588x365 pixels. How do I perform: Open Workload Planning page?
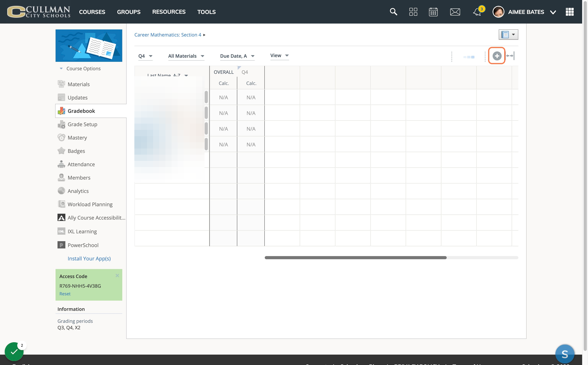85,204
